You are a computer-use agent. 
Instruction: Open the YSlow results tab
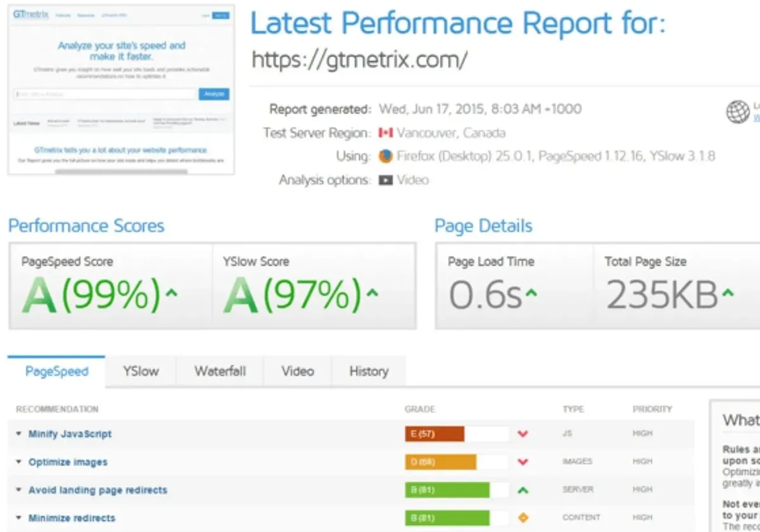click(140, 372)
